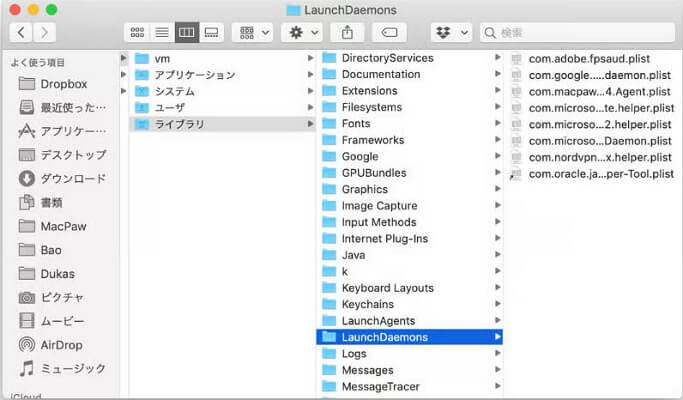Screen dimensions: 683x400
Task: Select the Input Methods folder
Action: click(x=409, y=222)
